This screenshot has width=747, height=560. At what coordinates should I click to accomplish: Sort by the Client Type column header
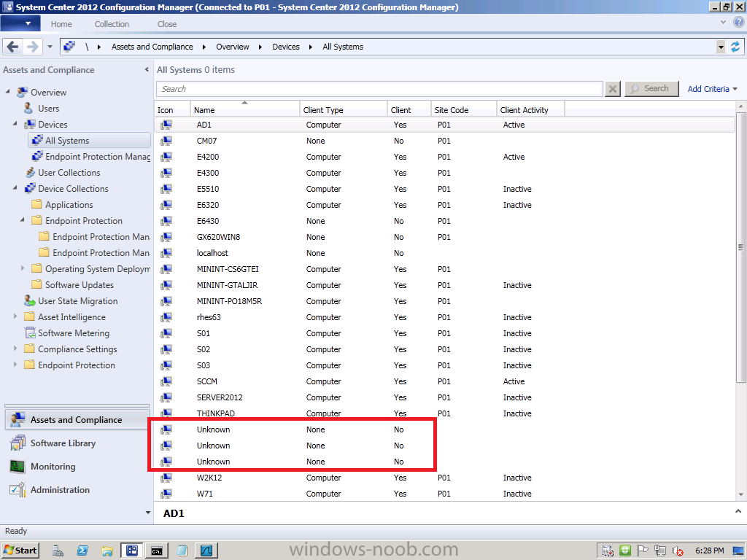click(x=344, y=109)
